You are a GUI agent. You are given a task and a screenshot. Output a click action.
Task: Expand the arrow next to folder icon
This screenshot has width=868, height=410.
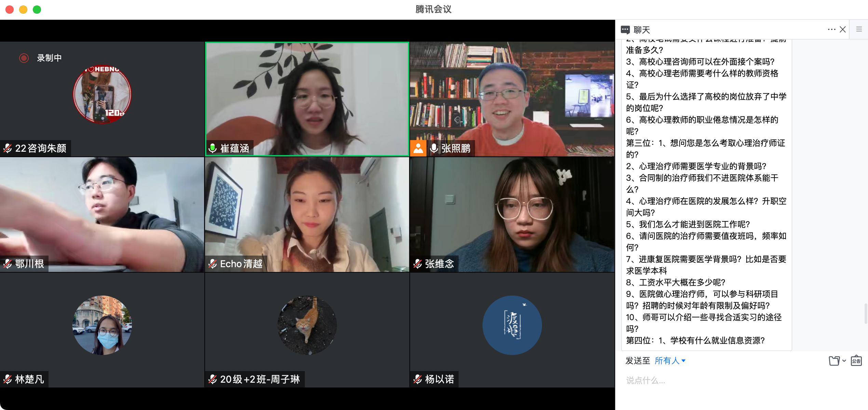point(844,361)
